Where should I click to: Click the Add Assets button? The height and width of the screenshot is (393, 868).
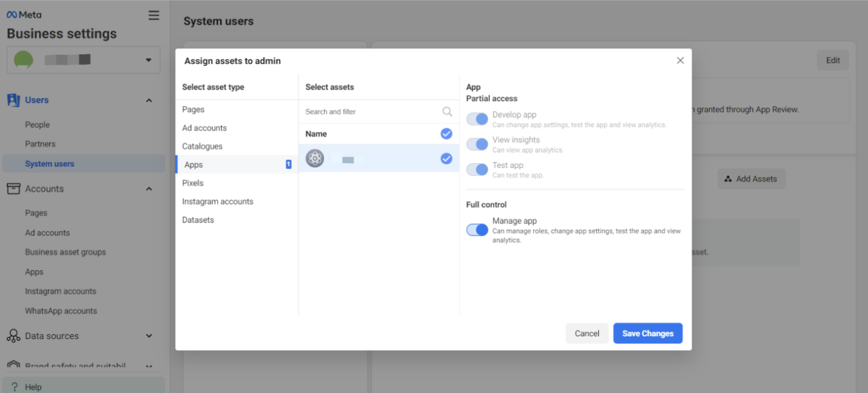coord(751,179)
